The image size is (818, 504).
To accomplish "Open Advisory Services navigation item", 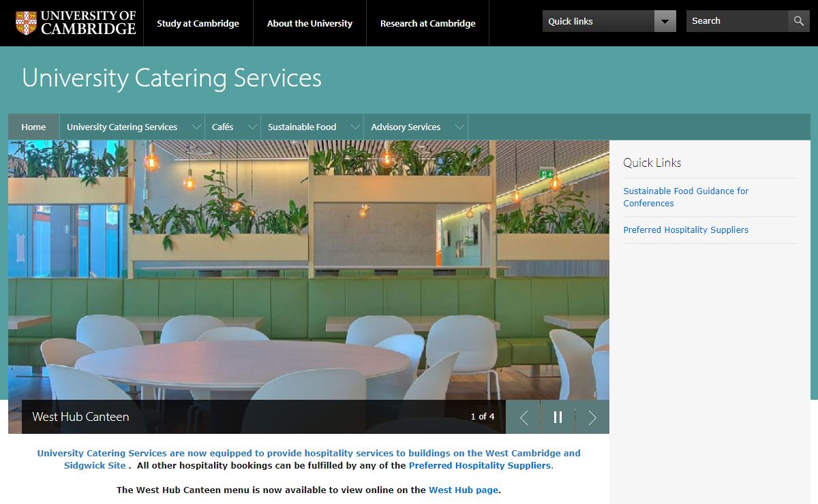I will (406, 127).
